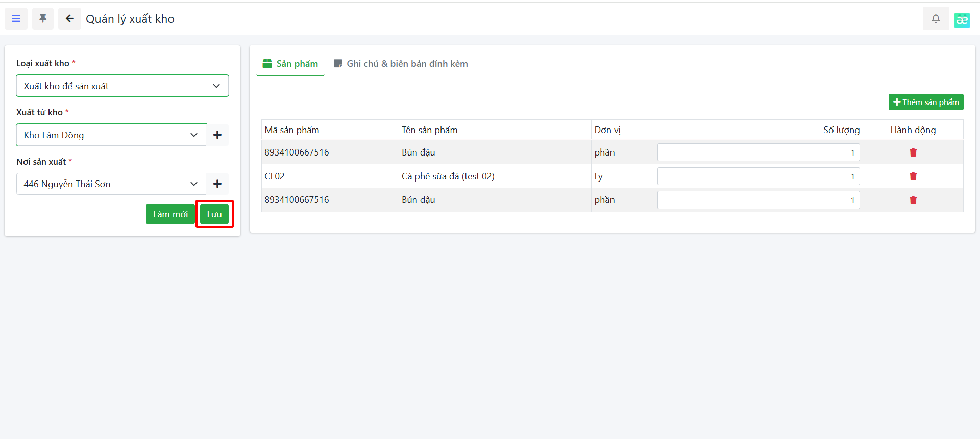Click the pin icon in header
The image size is (980, 439).
43,19
